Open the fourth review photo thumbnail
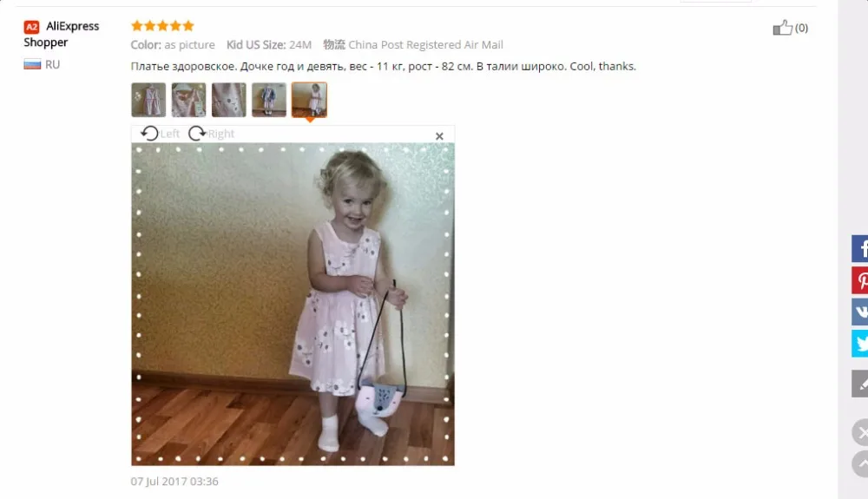This screenshot has width=868, height=499. point(269,100)
